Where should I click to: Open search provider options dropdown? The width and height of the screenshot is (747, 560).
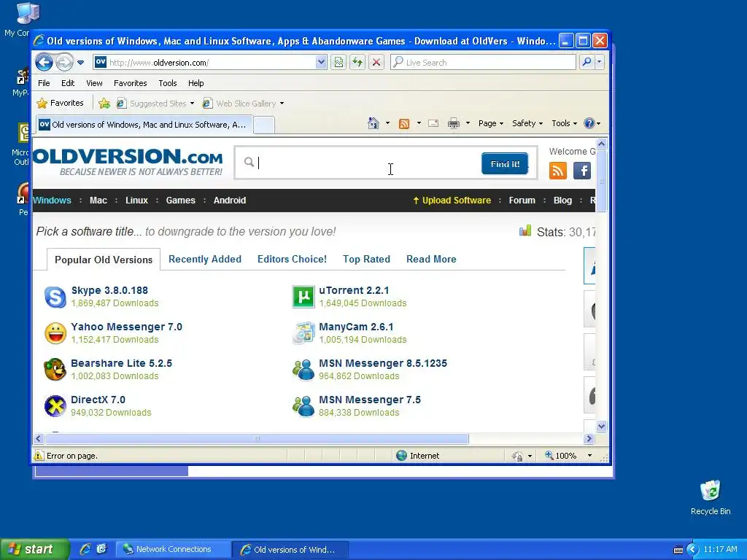600,62
